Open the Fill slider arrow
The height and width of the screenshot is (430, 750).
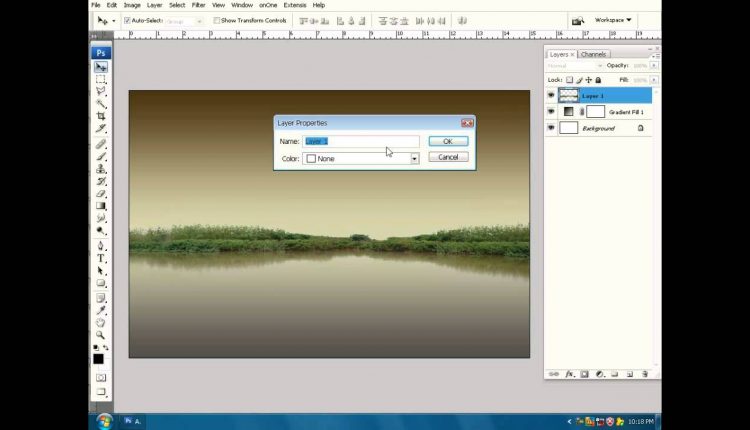653,80
